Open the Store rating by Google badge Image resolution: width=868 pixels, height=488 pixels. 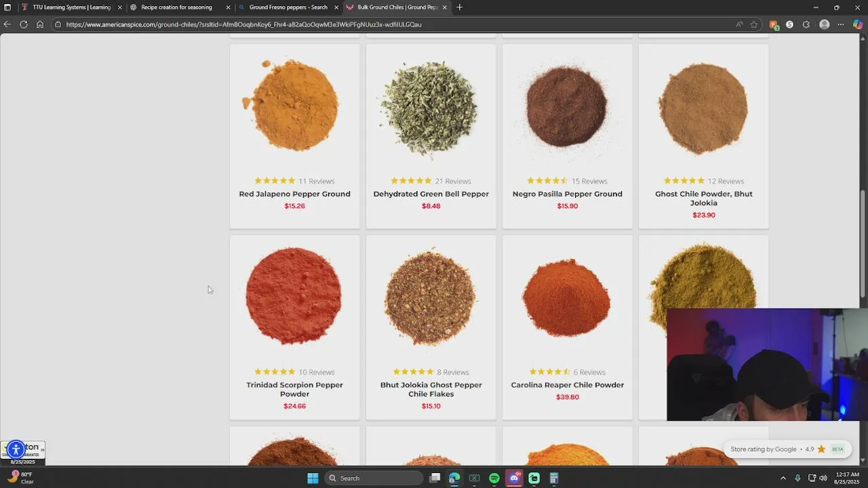coord(787,449)
